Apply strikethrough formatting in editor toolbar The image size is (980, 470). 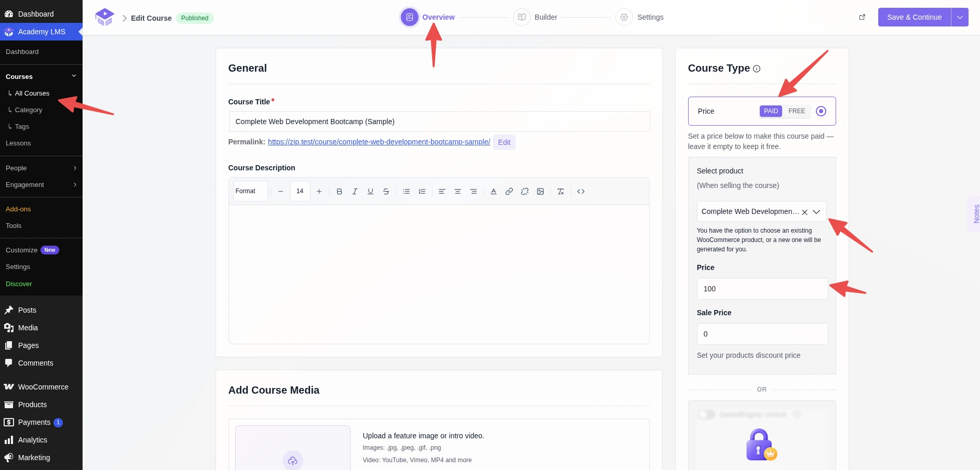coord(386,192)
